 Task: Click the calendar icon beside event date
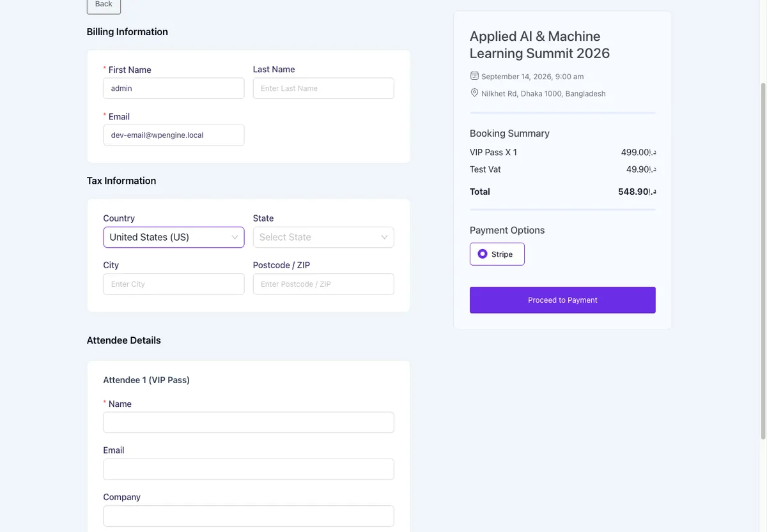pos(474,75)
